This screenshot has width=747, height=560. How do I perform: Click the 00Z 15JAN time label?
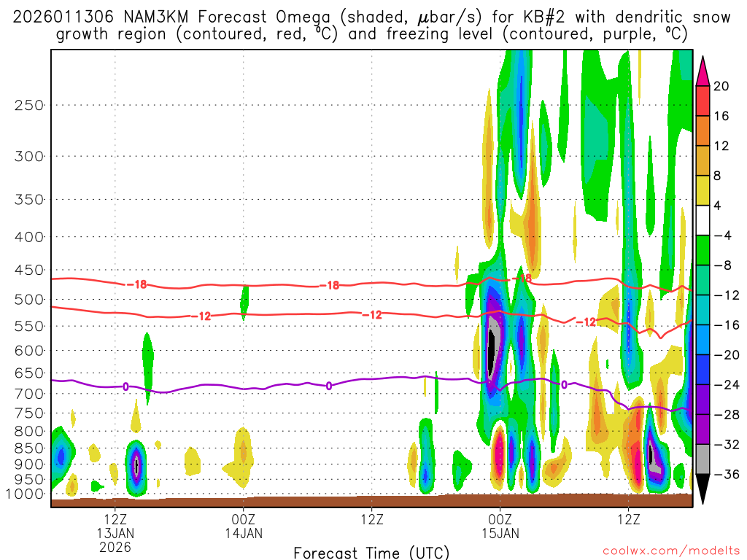tap(500, 526)
